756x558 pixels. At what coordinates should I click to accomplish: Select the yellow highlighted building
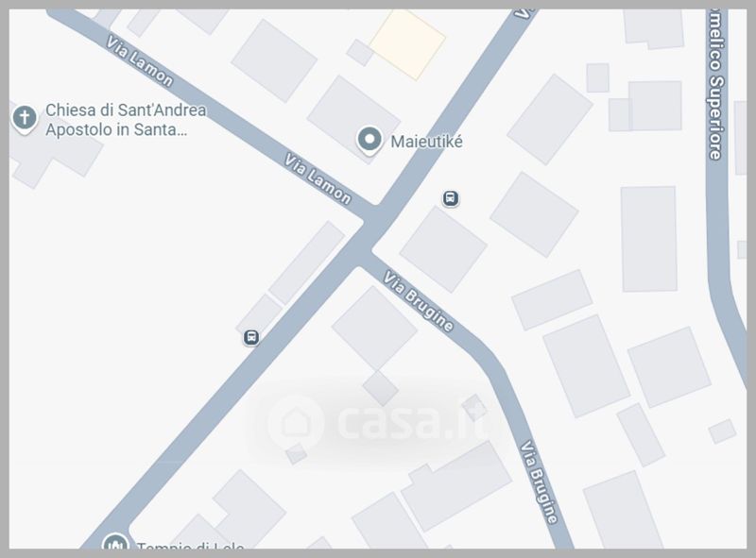408,43
